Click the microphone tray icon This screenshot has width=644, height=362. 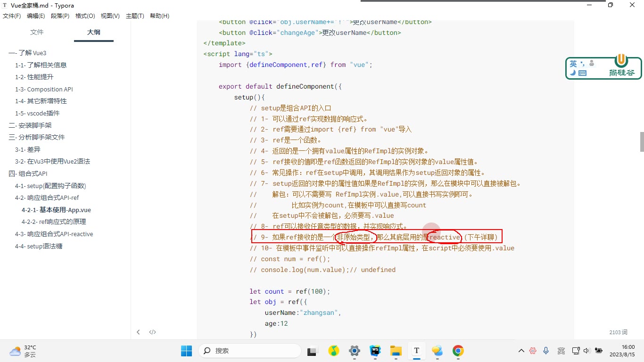coord(546,351)
